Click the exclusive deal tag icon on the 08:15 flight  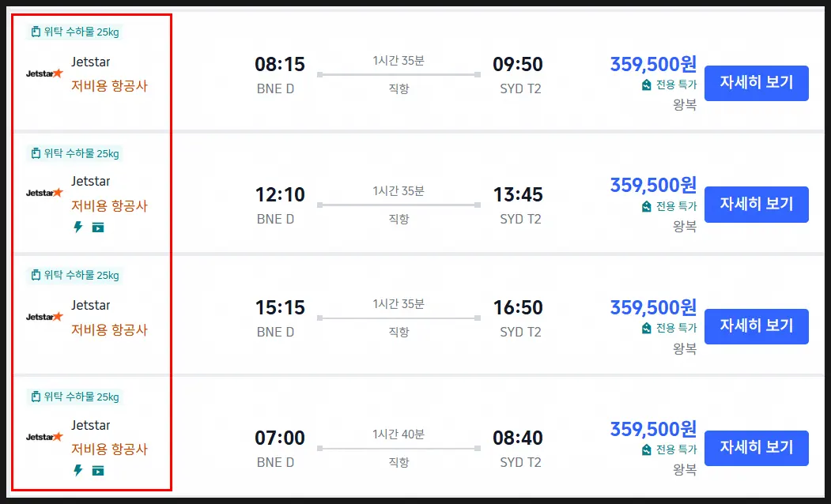[646, 85]
